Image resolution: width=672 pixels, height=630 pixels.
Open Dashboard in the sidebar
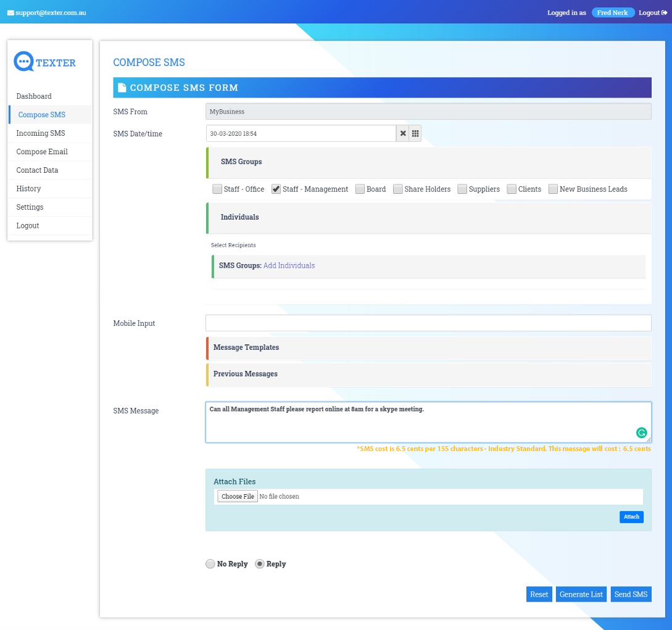(x=50, y=96)
